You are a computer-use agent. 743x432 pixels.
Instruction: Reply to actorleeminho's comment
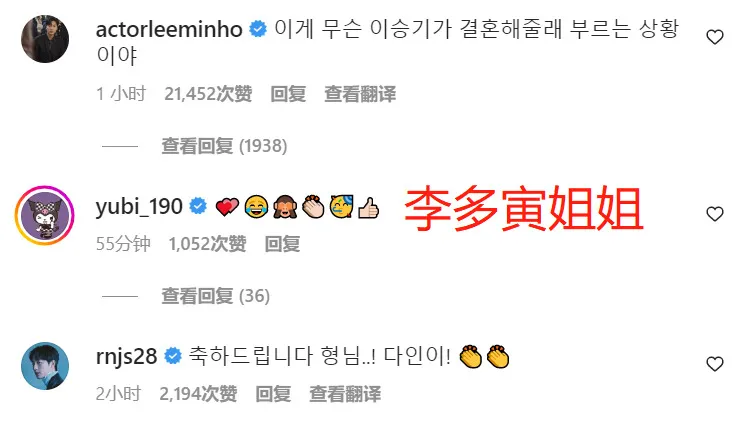tap(288, 94)
